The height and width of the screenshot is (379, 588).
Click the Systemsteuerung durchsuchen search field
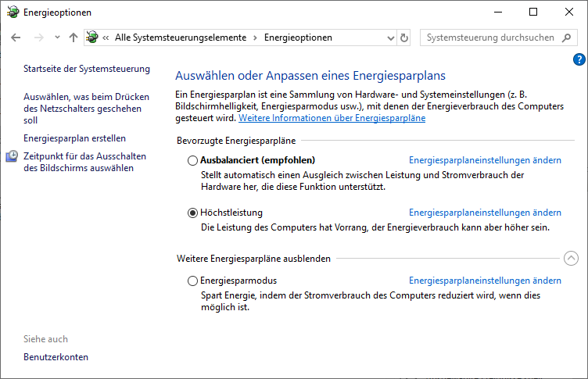tap(491, 38)
